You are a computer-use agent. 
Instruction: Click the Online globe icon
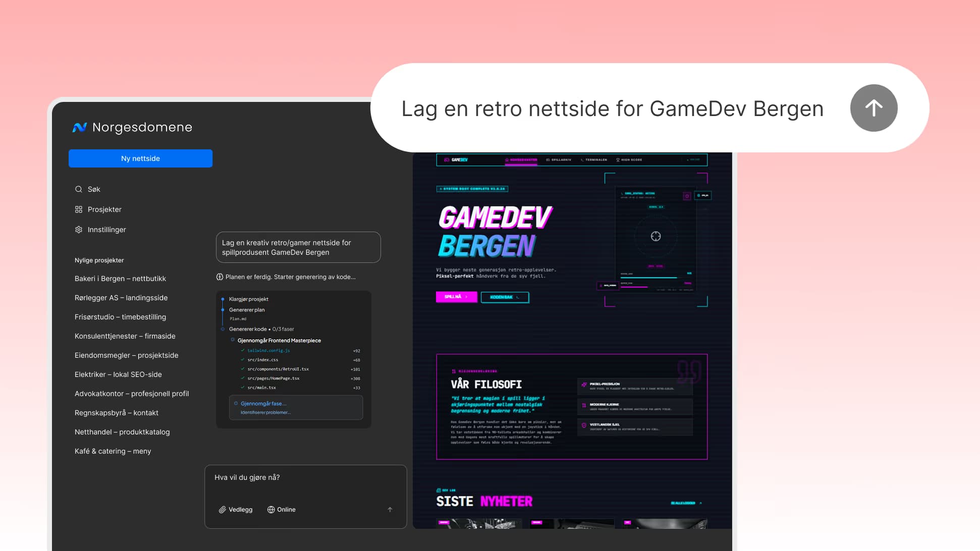(271, 510)
